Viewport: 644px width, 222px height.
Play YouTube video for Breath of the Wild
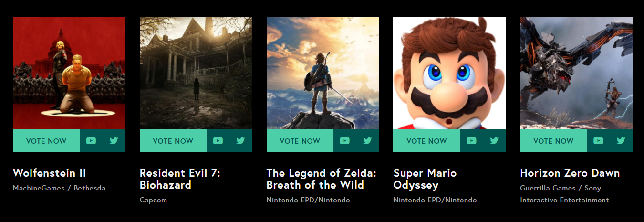[x=344, y=141]
